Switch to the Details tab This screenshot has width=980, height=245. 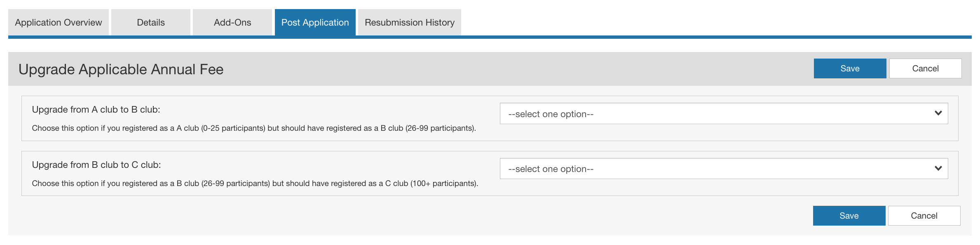(150, 23)
